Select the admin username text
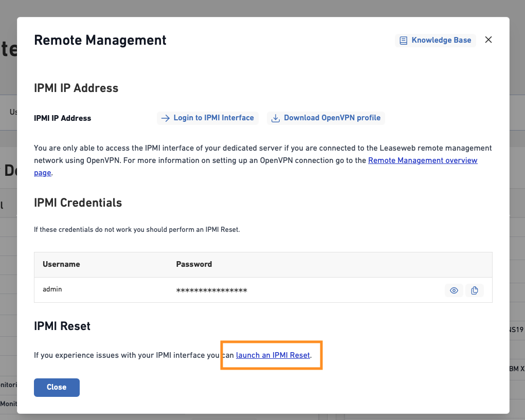The height and width of the screenshot is (420, 525). 52,289
